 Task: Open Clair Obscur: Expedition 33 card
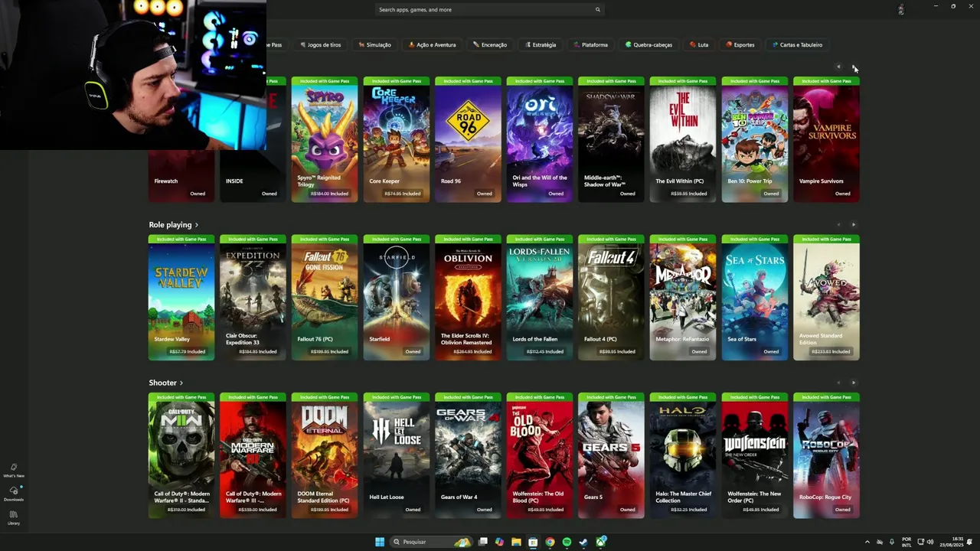click(253, 298)
